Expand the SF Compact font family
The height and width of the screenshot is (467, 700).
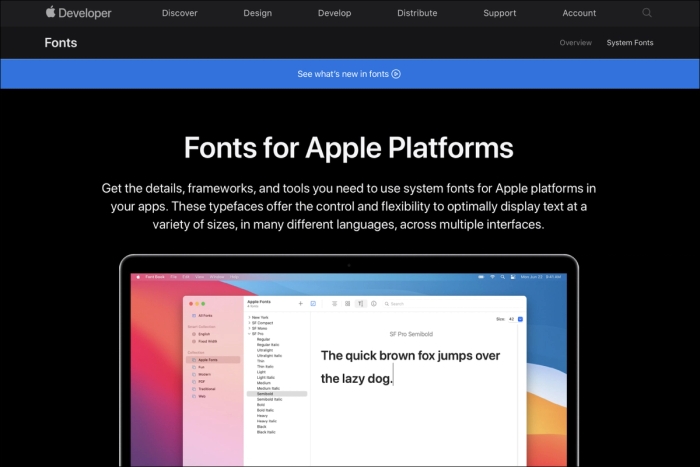tap(249, 323)
